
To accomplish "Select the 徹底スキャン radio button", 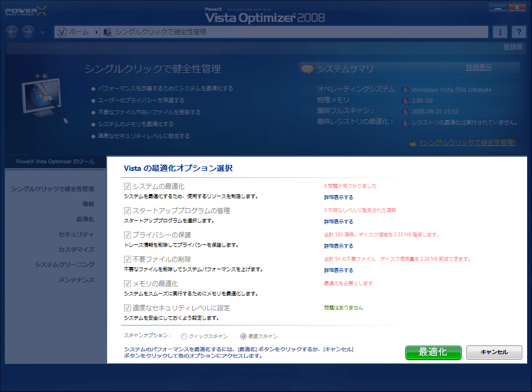I will coord(243,336).
